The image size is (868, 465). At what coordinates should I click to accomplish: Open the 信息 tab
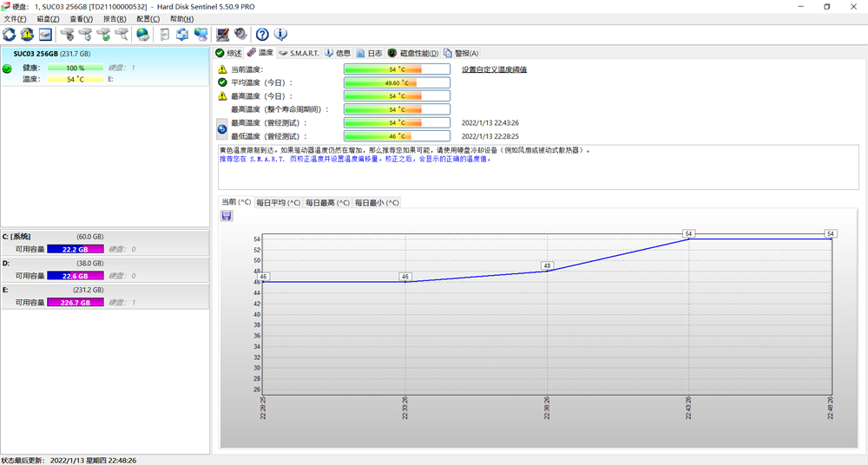pyautogui.click(x=338, y=53)
